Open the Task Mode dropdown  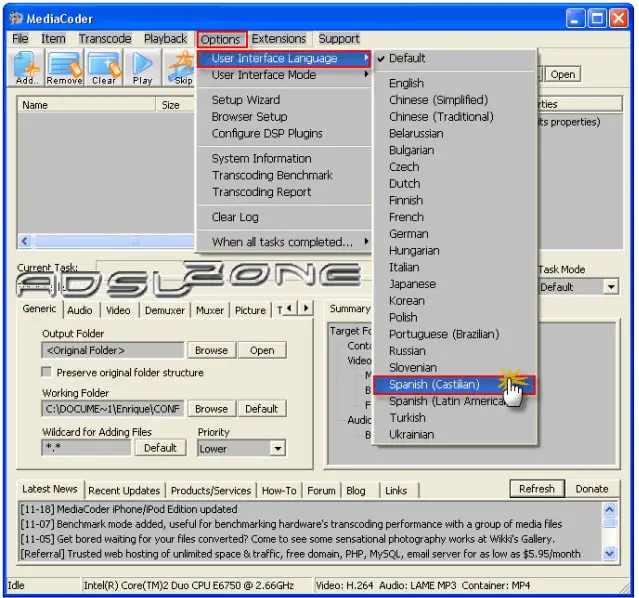point(610,287)
